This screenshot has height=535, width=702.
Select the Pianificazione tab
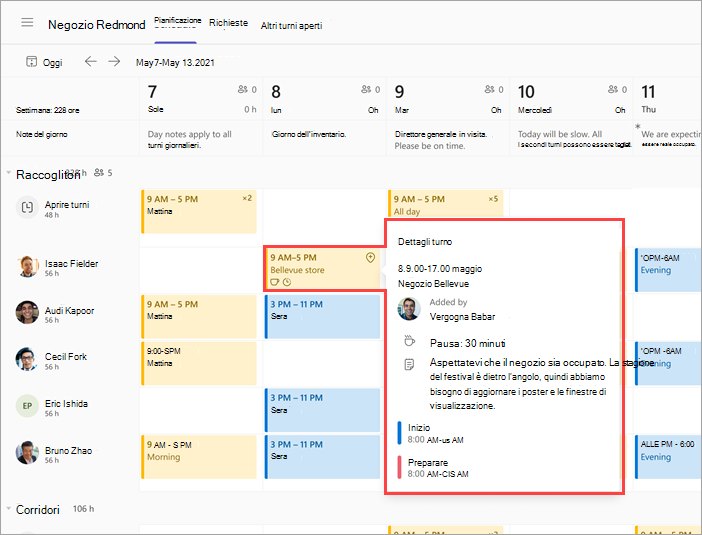click(177, 22)
